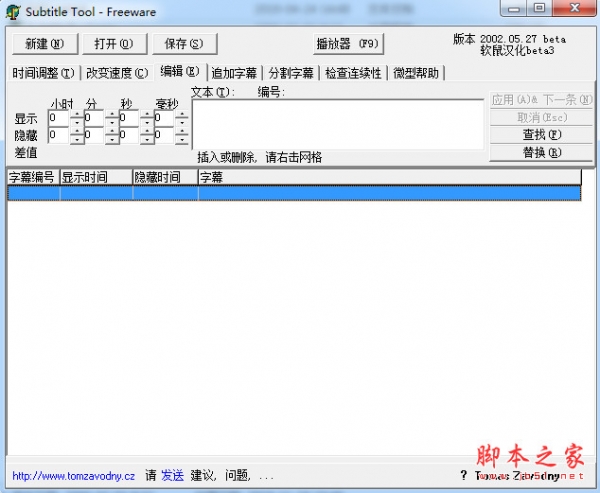Focus the 显示 minutes input field
The height and width of the screenshot is (493, 600).
93,118
